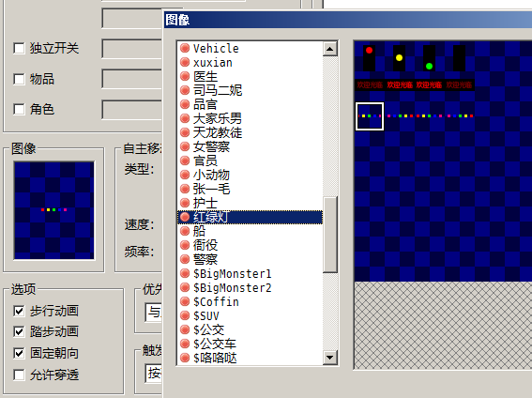This screenshot has width=532, height=398.
Task: Select fourth 欢迎光临 sign sprite
Action: (460, 84)
